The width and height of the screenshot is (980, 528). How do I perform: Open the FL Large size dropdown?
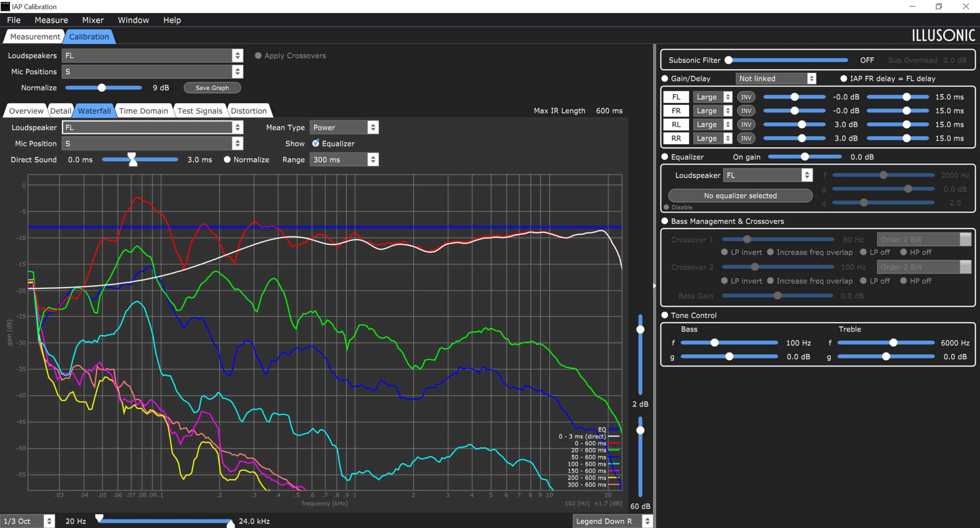click(713, 97)
